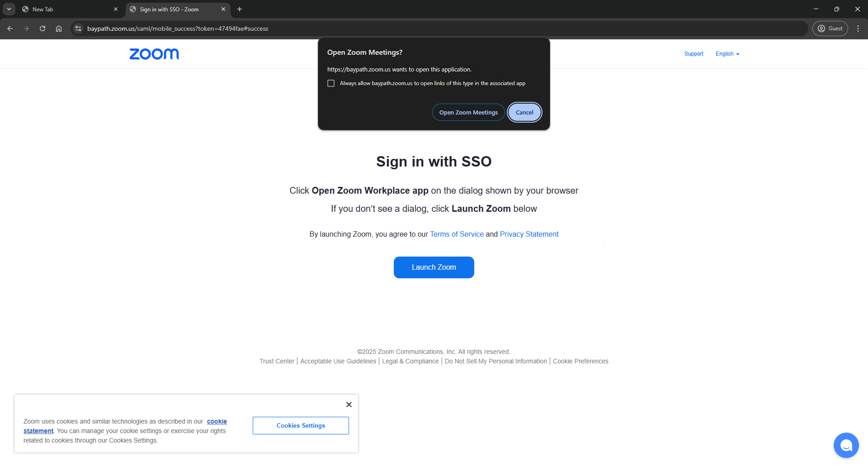The width and height of the screenshot is (868, 467).
Task: Open the Chrome three-dot menu
Action: (858, 29)
